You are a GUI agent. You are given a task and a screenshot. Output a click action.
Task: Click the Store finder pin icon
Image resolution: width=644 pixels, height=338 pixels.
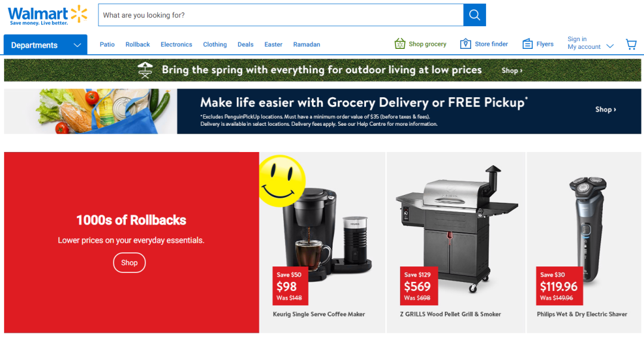click(x=465, y=44)
